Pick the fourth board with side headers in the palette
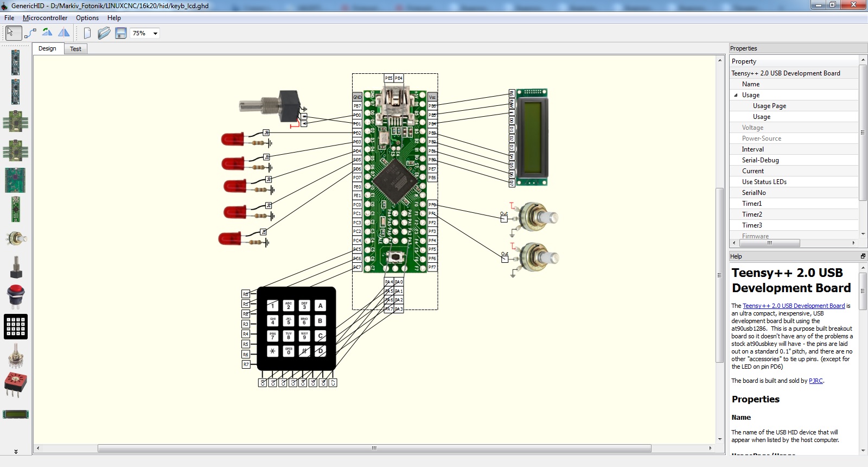 tap(15, 150)
